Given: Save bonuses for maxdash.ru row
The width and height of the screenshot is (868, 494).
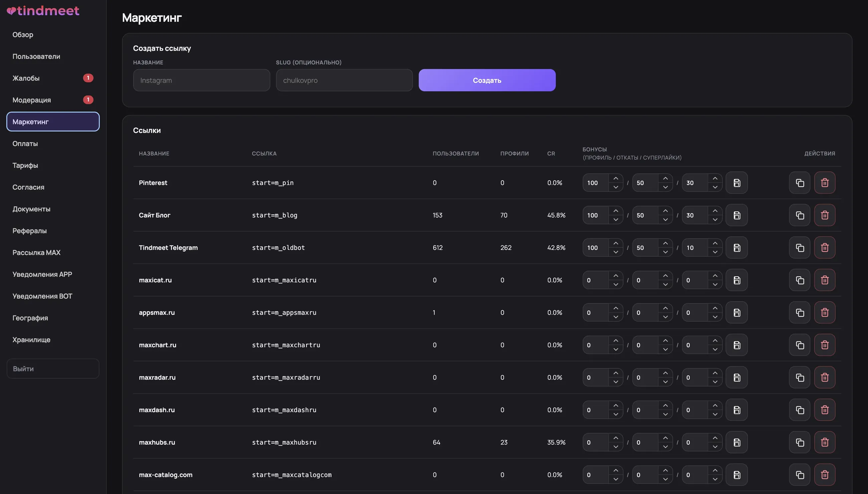Looking at the screenshot, I should click(x=736, y=410).
